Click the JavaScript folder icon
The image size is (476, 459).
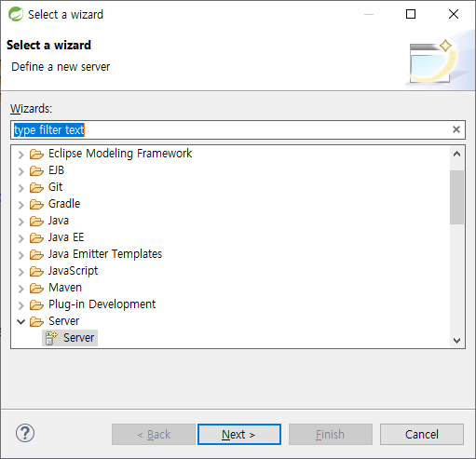click(36, 271)
